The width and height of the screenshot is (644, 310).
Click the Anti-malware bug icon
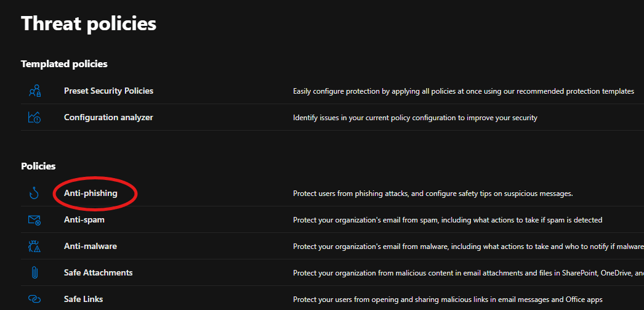pos(34,247)
